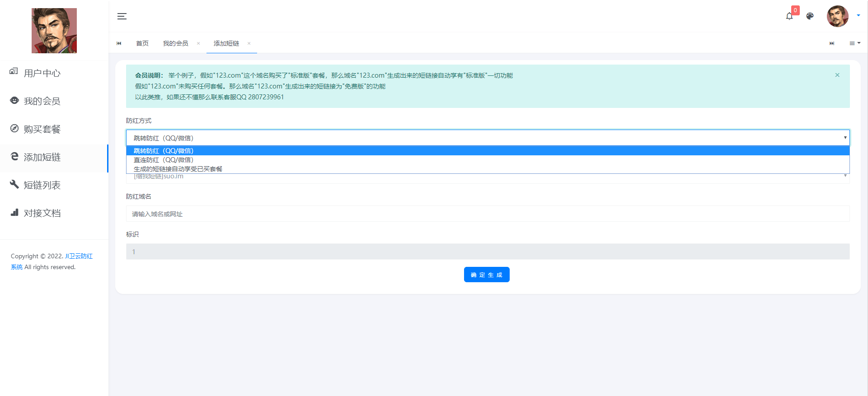Expand the account dropdown caret
The height and width of the screenshot is (396, 868).
tap(859, 15)
